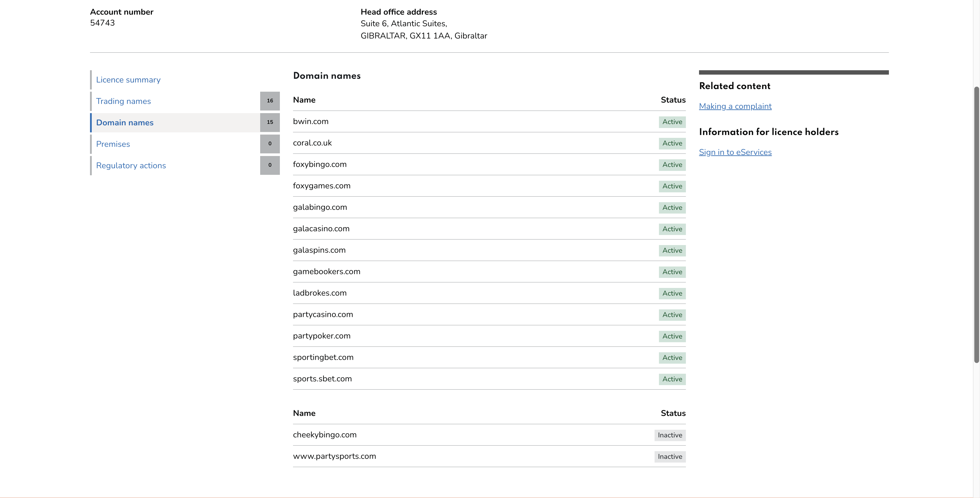
Task: Click the Active badge for coral.co.uk
Action: coord(672,143)
